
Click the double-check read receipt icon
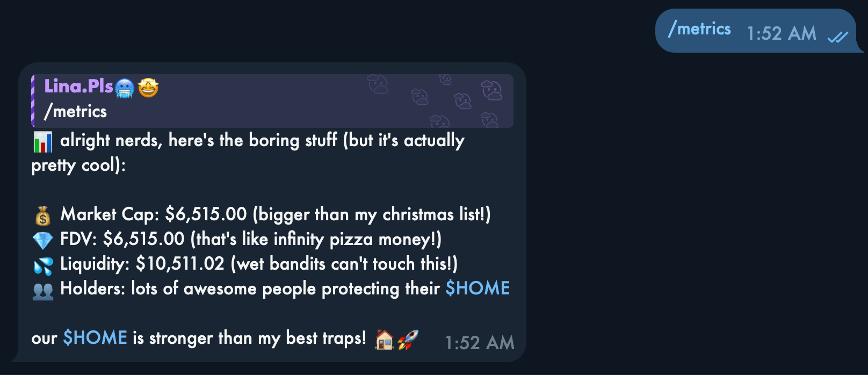pos(838,37)
